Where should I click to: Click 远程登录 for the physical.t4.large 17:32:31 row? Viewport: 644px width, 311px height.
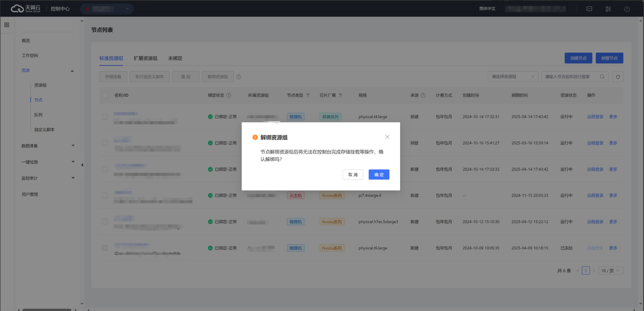[595, 117]
